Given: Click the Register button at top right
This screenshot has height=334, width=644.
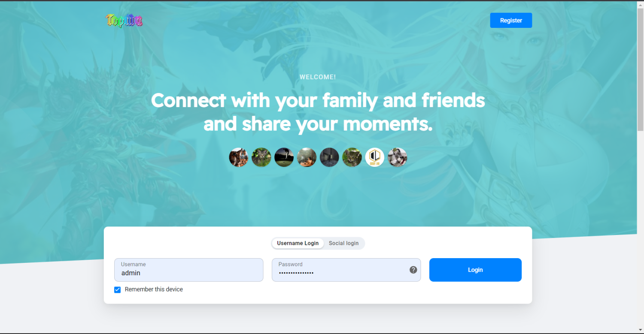Looking at the screenshot, I should [511, 20].
